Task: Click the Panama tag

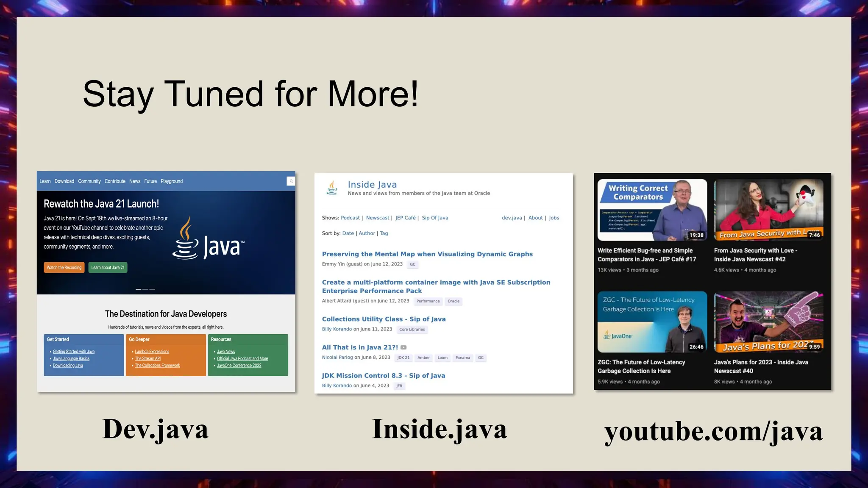Action: tap(463, 358)
